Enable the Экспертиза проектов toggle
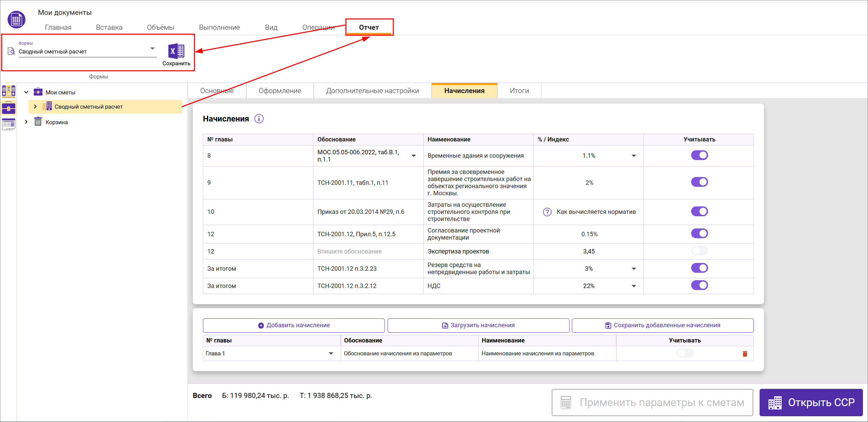 click(699, 251)
